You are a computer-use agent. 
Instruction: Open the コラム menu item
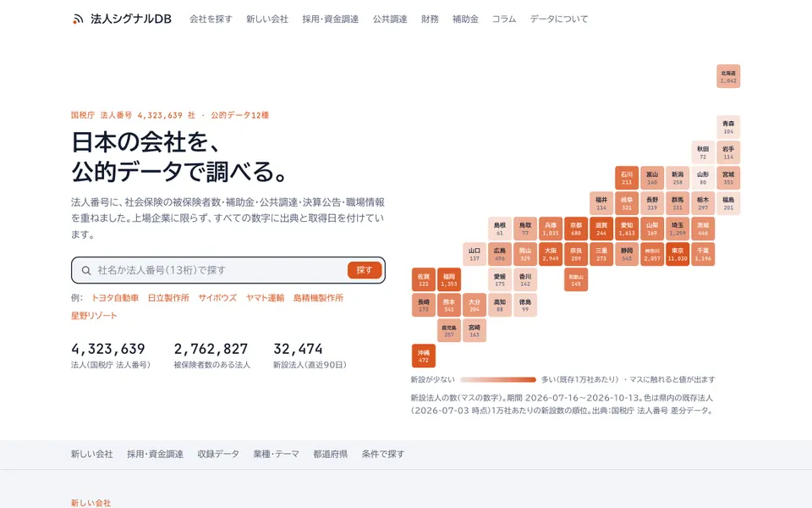coord(504,19)
